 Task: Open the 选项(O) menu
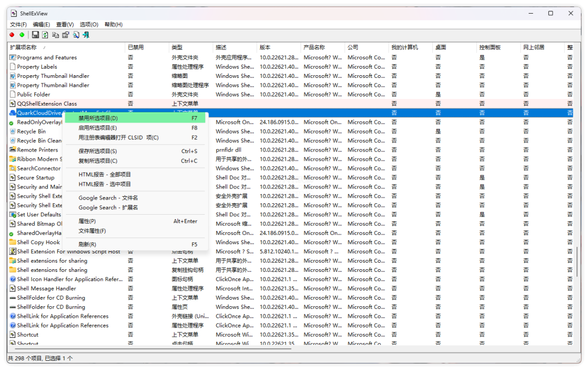89,25
